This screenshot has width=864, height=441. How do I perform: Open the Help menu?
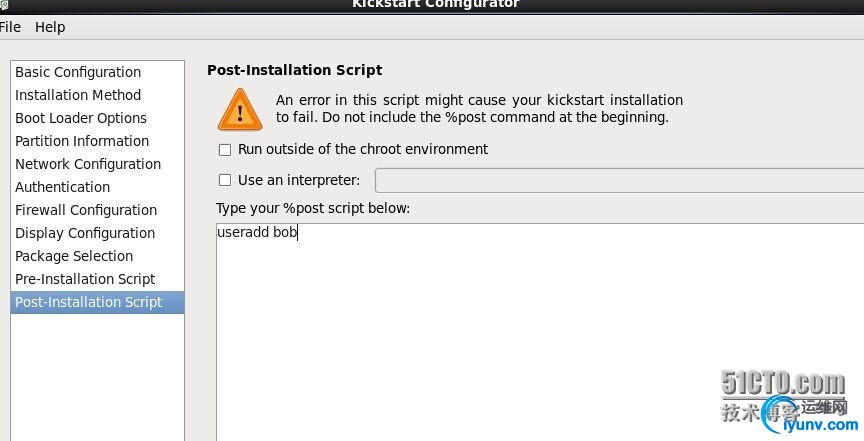pos(50,27)
